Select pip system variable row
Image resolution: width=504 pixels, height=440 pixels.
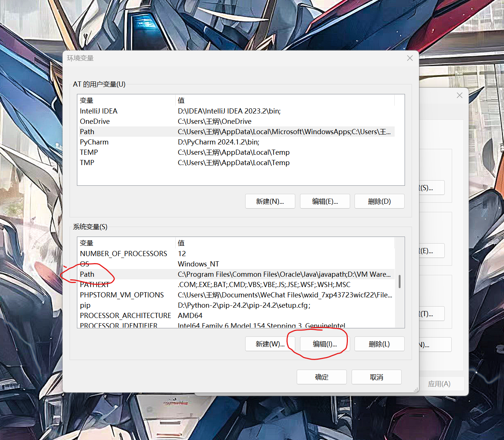click(236, 305)
